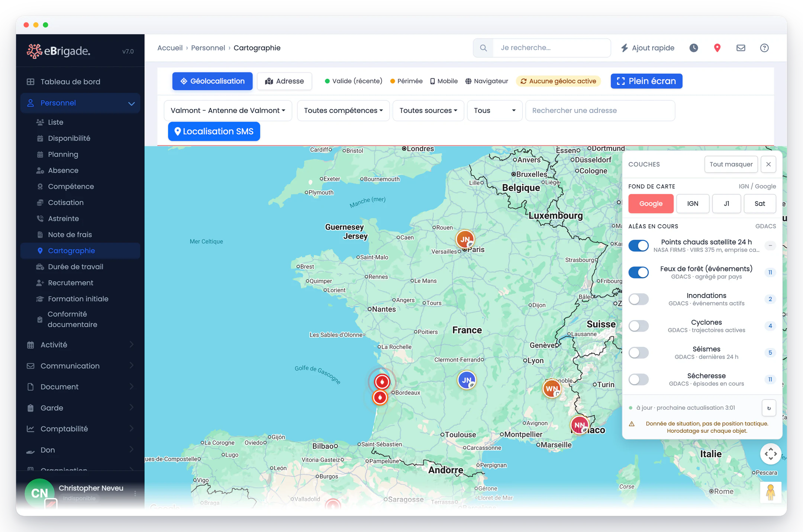Go to Personnel breadcrumb
The width and height of the screenshot is (803, 532).
coord(208,48)
